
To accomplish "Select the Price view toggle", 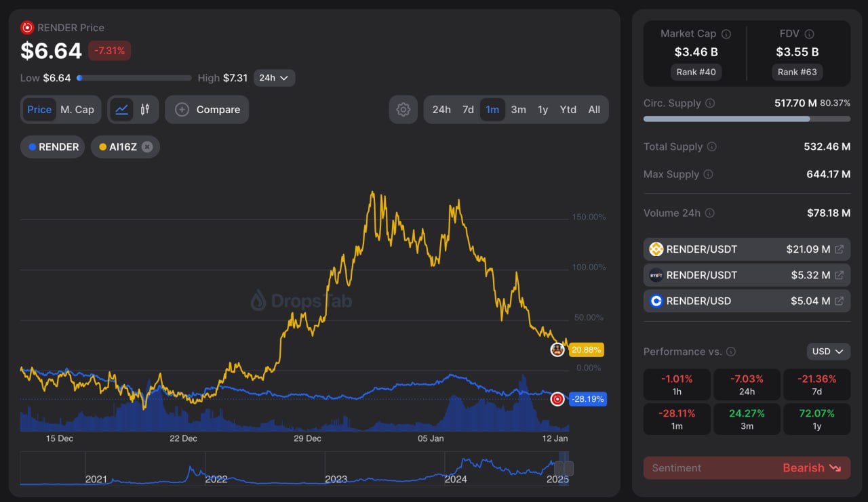I will tap(39, 110).
